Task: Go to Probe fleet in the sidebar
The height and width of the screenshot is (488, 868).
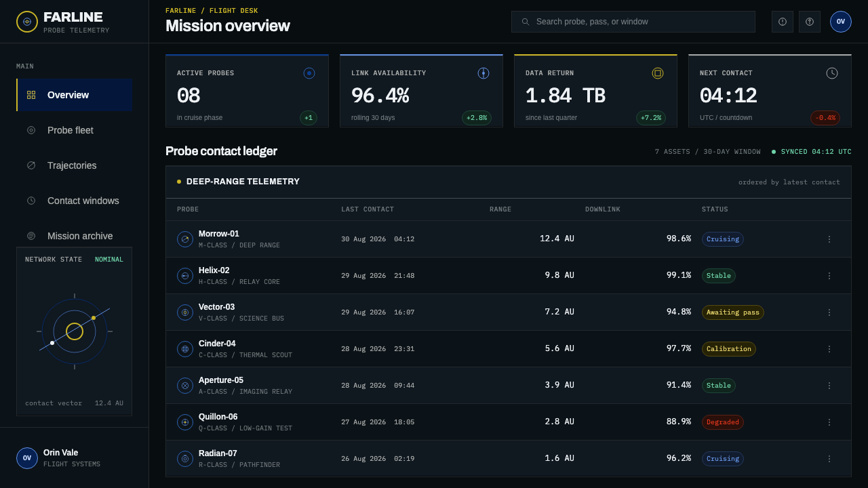Action: pos(75,130)
